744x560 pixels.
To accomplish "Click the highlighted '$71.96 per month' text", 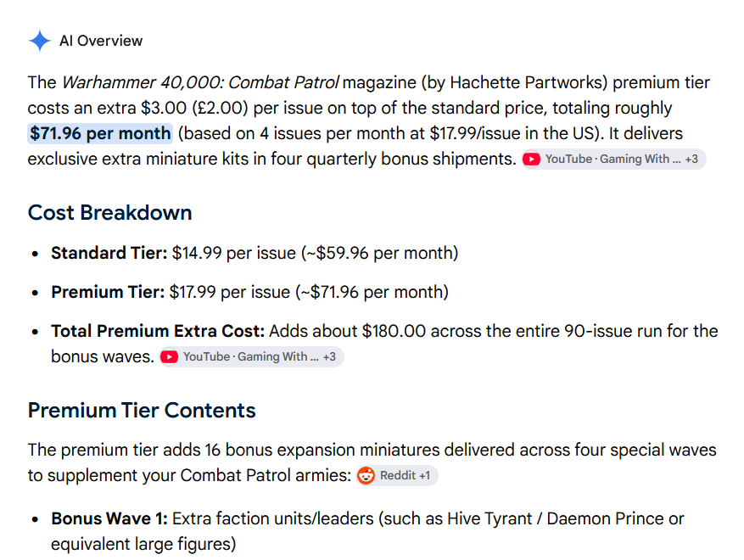I will (100, 133).
